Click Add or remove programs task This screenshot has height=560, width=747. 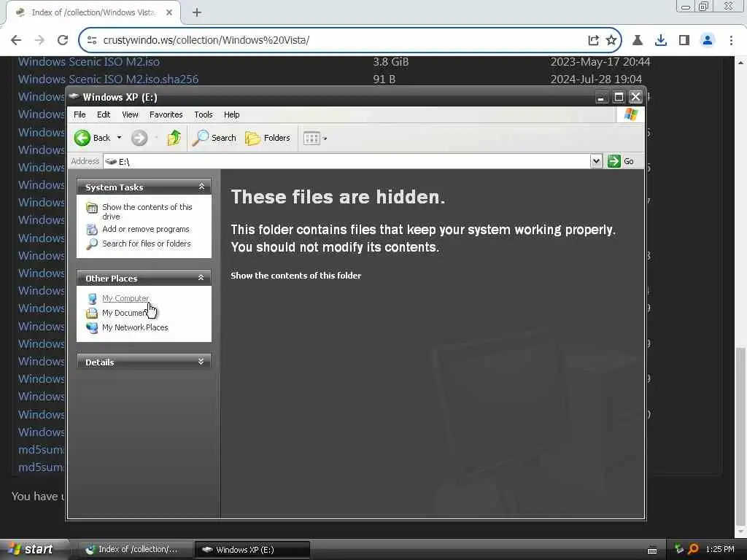pyautogui.click(x=146, y=229)
